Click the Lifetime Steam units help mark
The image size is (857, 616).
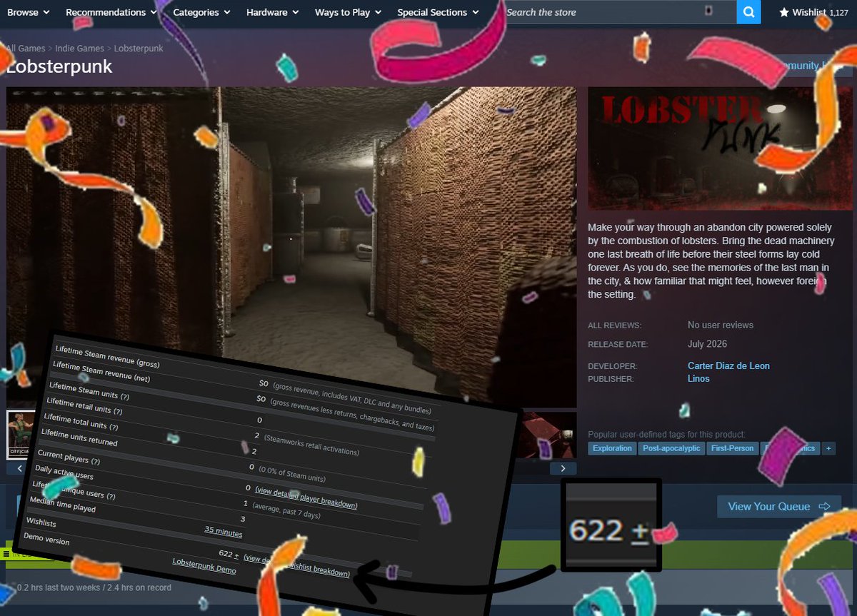tap(124, 395)
